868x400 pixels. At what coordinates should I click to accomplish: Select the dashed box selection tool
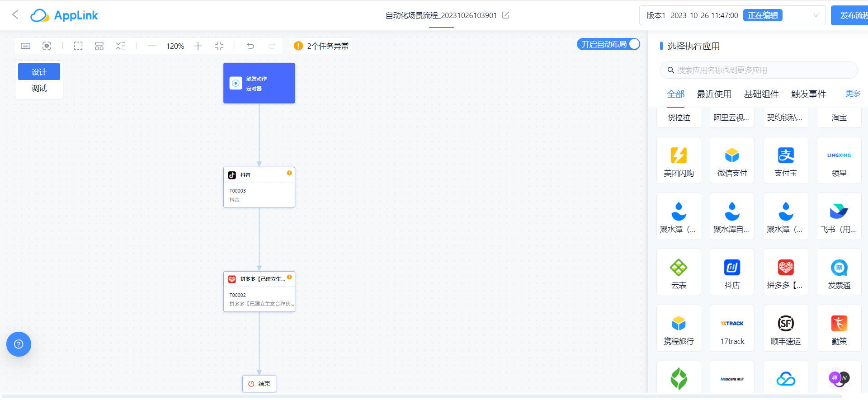pyautogui.click(x=78, y=46)
